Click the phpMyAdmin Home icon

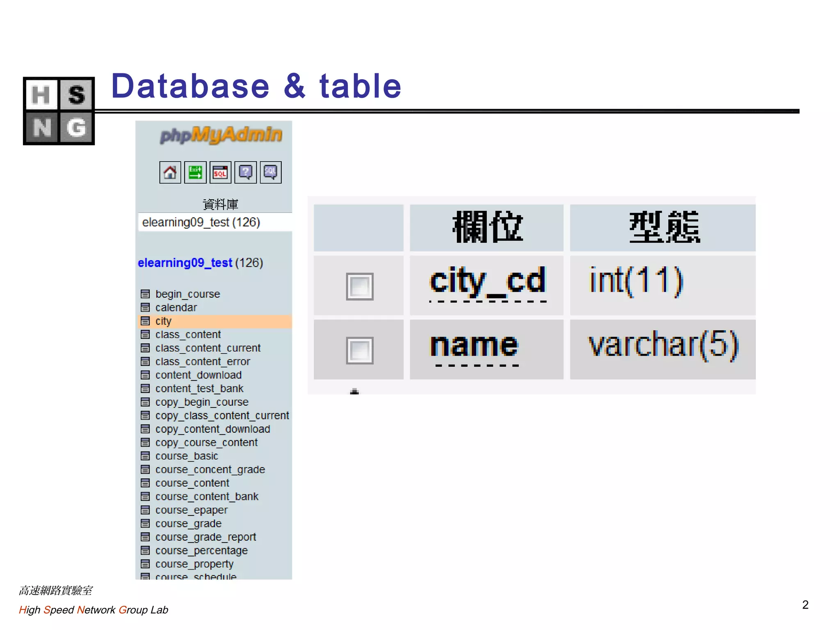click(170, 172)
